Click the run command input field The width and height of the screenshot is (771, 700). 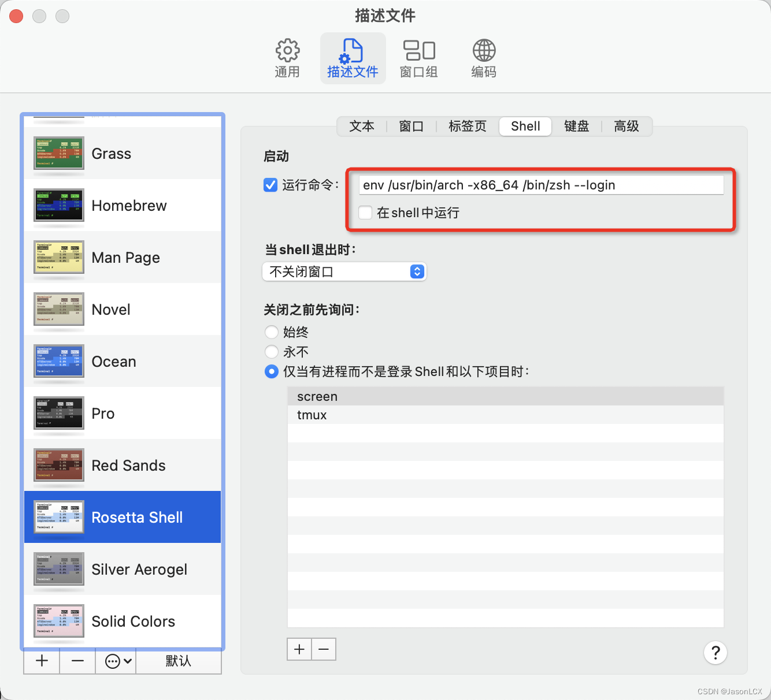[540, 185]
